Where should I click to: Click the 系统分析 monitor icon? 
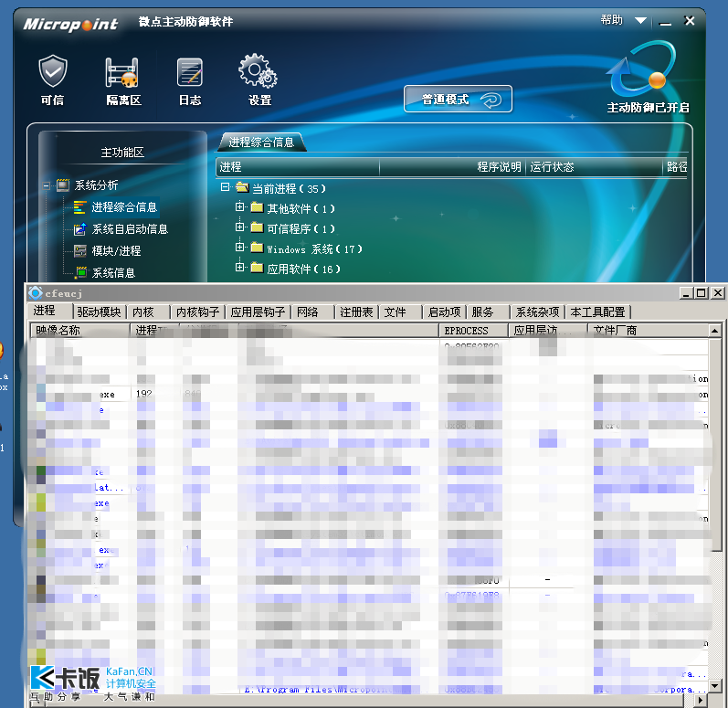[63, 185]
